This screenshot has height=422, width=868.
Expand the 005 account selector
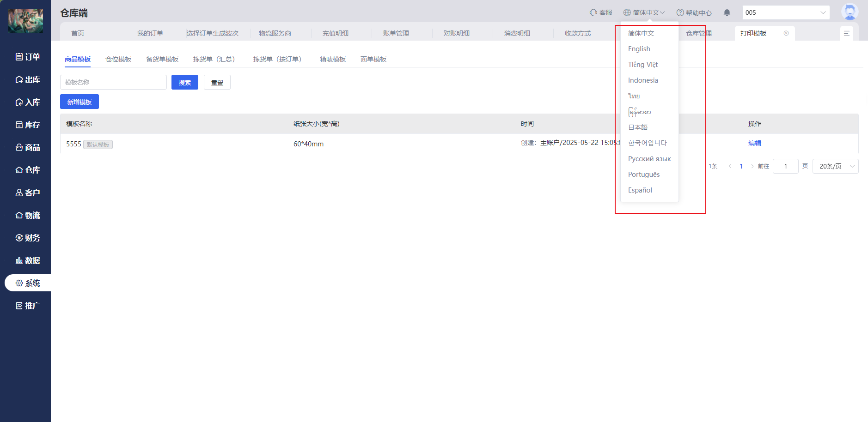coord(785,12)
